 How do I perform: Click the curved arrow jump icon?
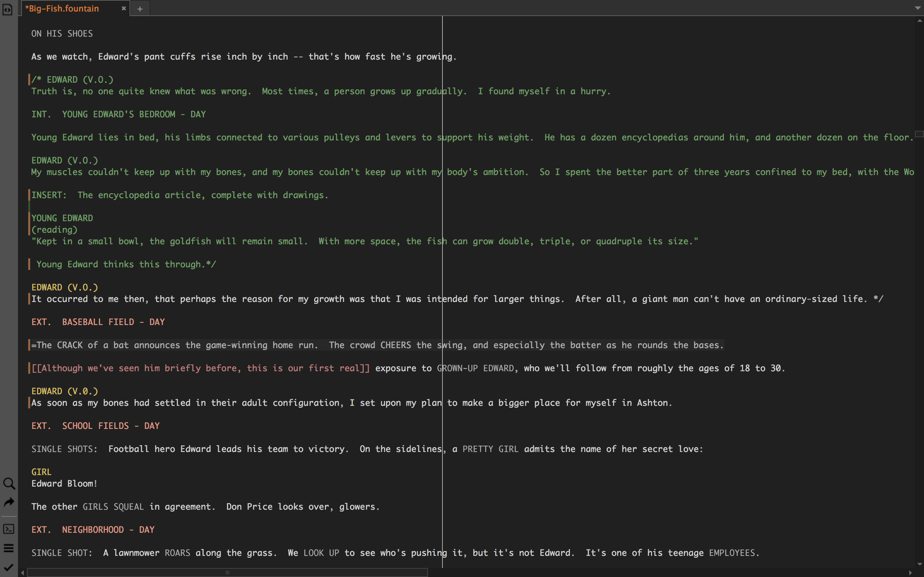pyautogui.click(x=9, y=502)
